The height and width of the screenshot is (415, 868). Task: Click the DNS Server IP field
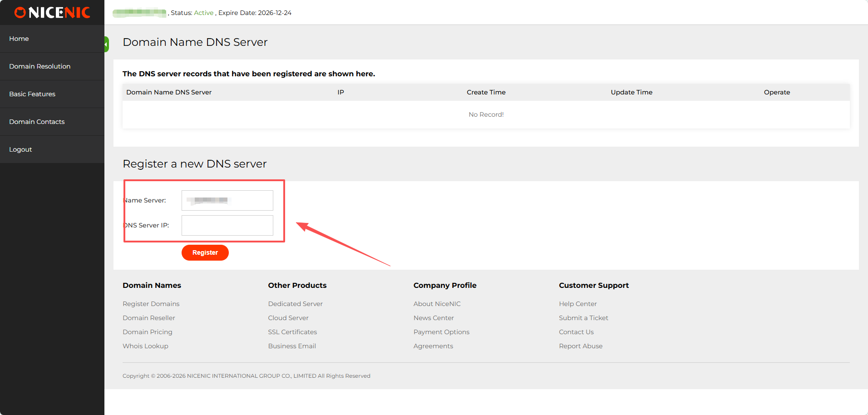(227, 225)
